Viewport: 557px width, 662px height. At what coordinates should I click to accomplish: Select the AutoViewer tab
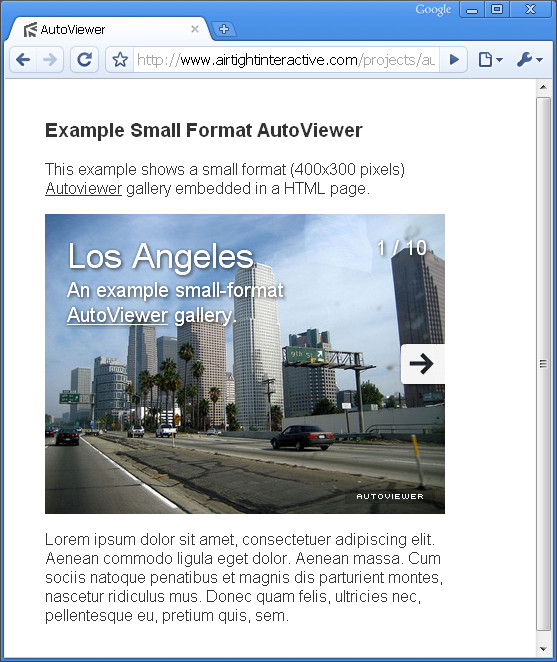tap(109, 29)
